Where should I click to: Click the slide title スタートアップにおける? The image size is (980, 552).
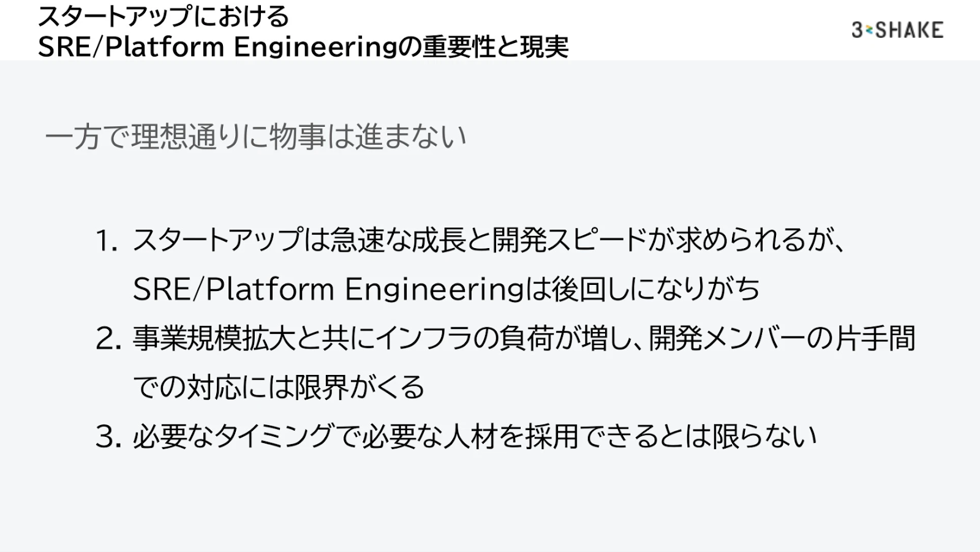tap(164, 16)
